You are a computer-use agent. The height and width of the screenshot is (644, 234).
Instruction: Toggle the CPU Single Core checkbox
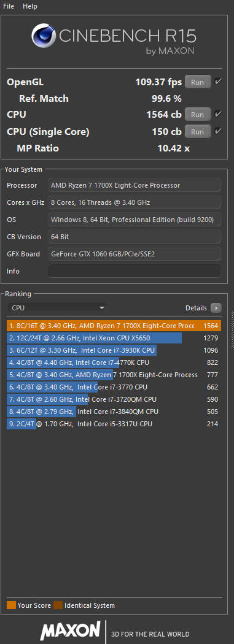[218, 131]
